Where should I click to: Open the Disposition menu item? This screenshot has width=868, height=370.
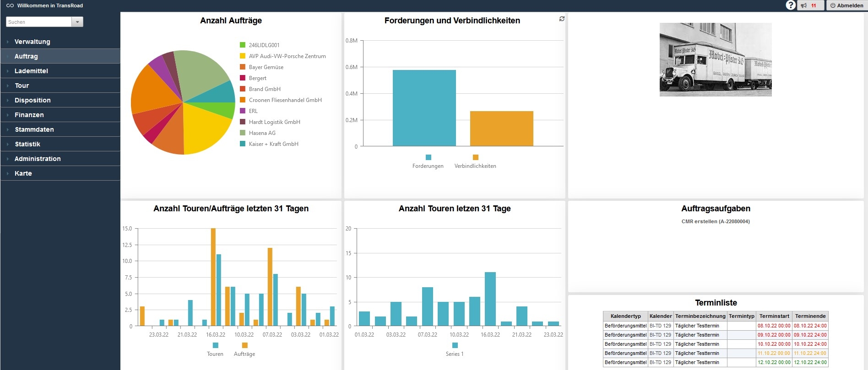pyautogui.click(x=60, y=100)
